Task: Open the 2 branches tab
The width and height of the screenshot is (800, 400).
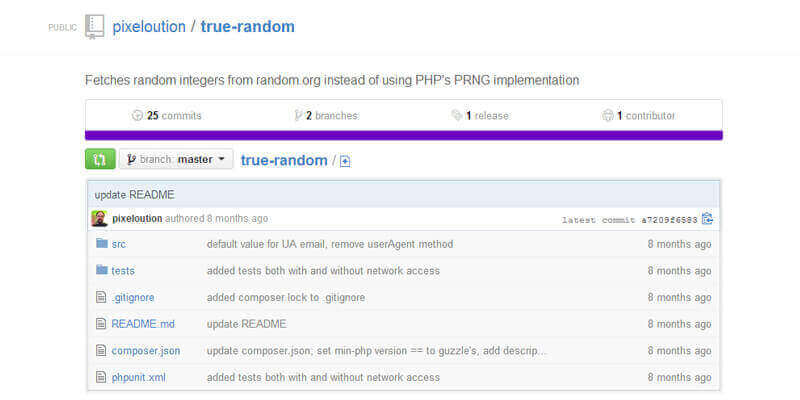Action: coord(326,116)
